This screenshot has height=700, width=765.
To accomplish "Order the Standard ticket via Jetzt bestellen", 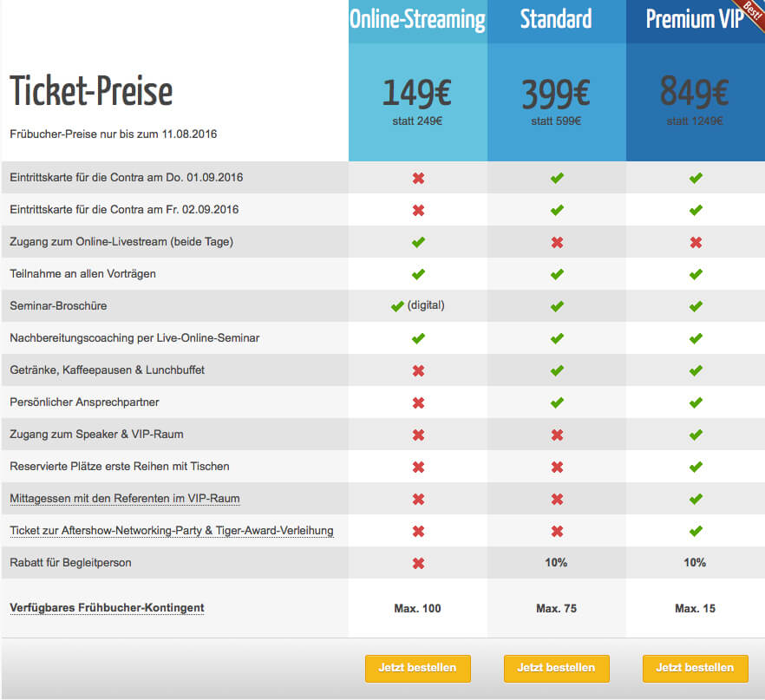I will 556,668.
